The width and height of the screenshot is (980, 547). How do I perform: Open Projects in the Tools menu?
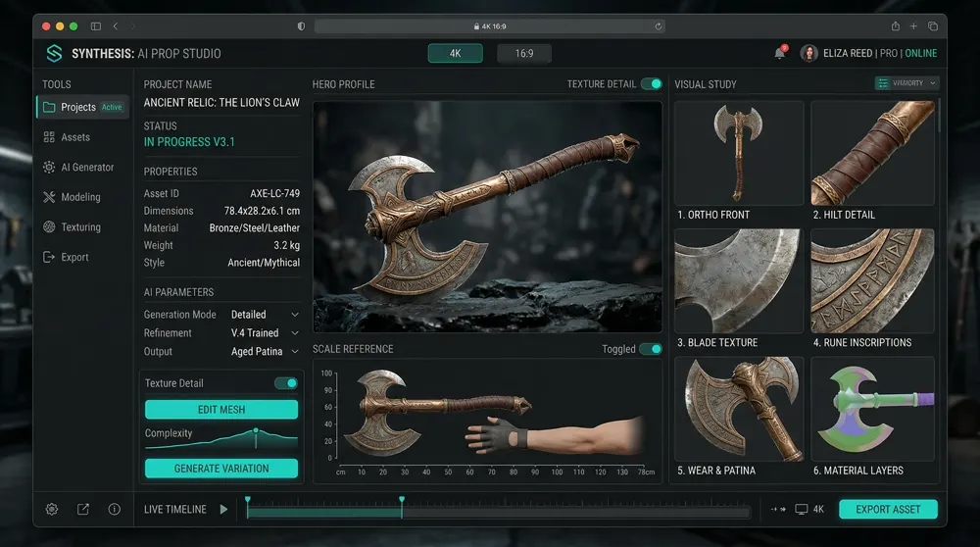(83, 107)
